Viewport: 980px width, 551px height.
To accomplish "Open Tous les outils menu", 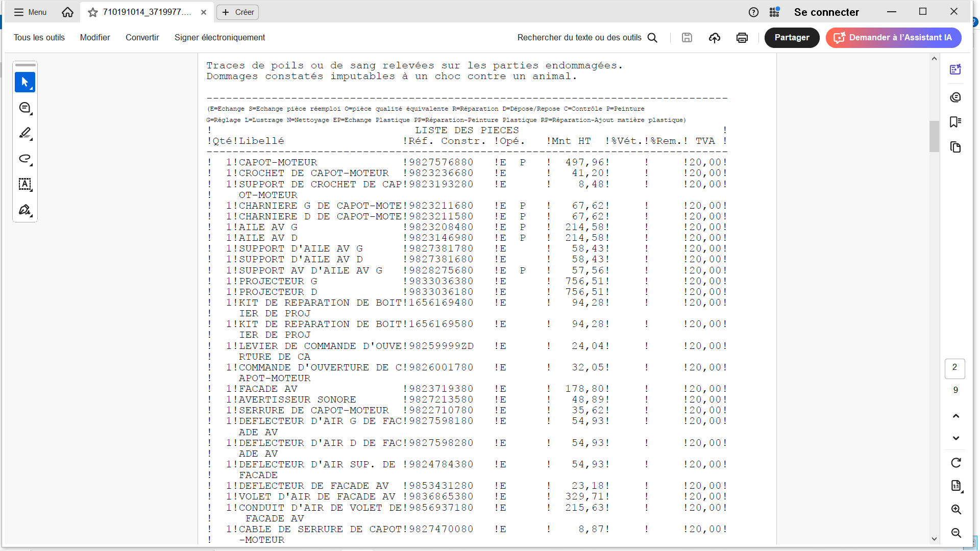I will 39,38.
